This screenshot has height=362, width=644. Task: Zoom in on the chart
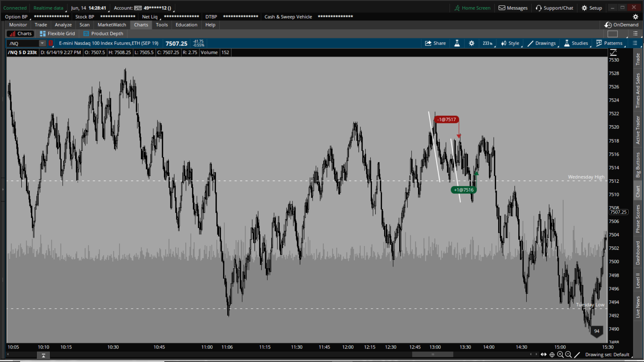560,355
